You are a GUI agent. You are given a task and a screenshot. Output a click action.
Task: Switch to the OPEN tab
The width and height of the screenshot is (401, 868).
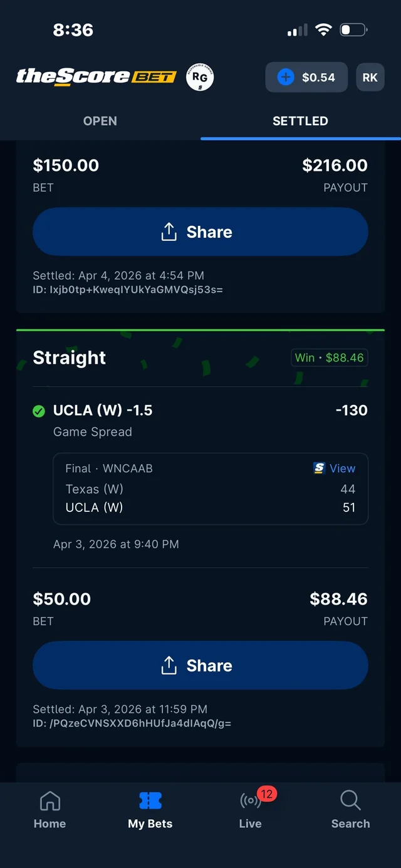coord(100,121)
